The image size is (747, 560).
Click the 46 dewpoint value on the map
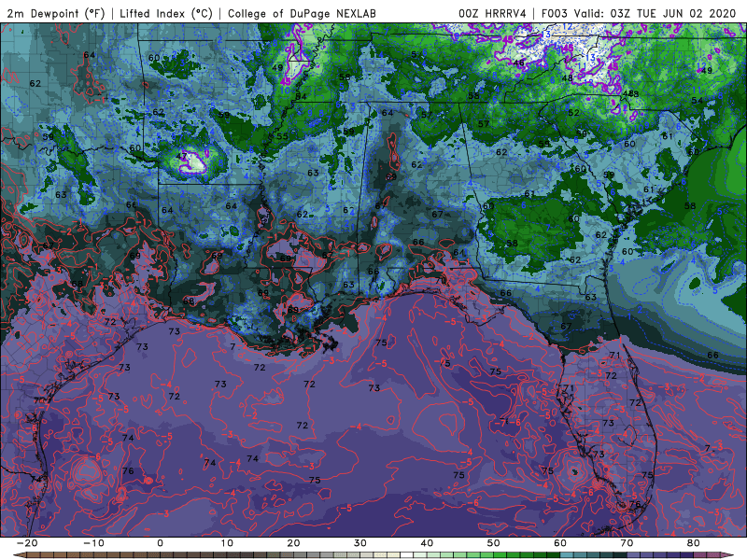pyautogui.click(x=519, y=63)
